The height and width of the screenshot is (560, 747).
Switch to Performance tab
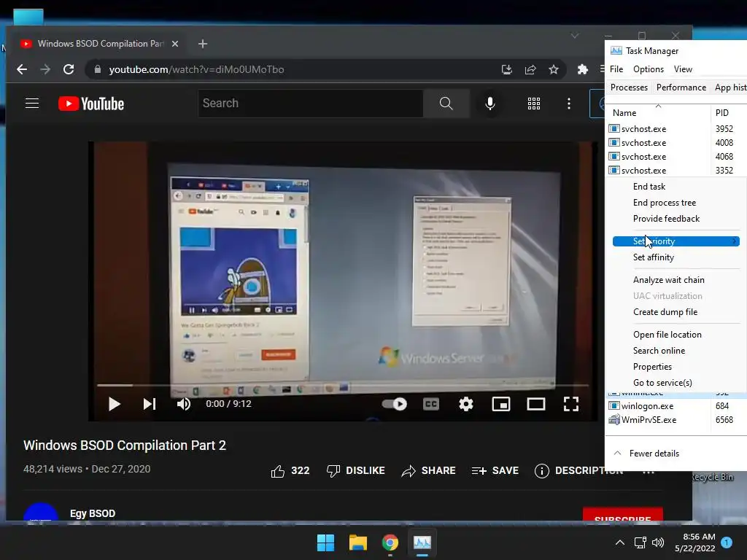681,87
